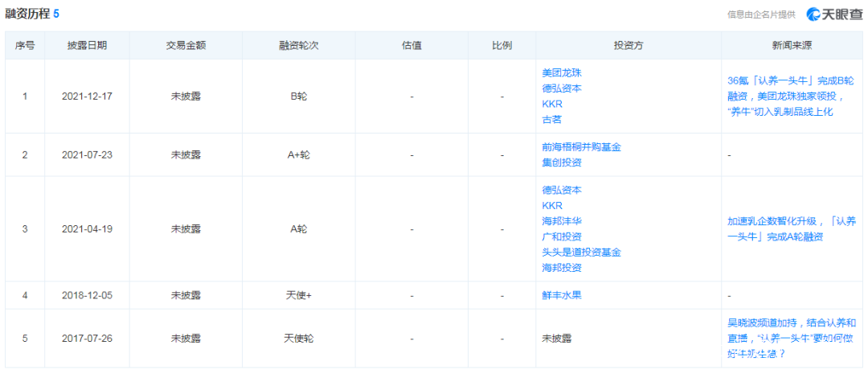Click the 天使轮 round cell

tap(299, 338)
